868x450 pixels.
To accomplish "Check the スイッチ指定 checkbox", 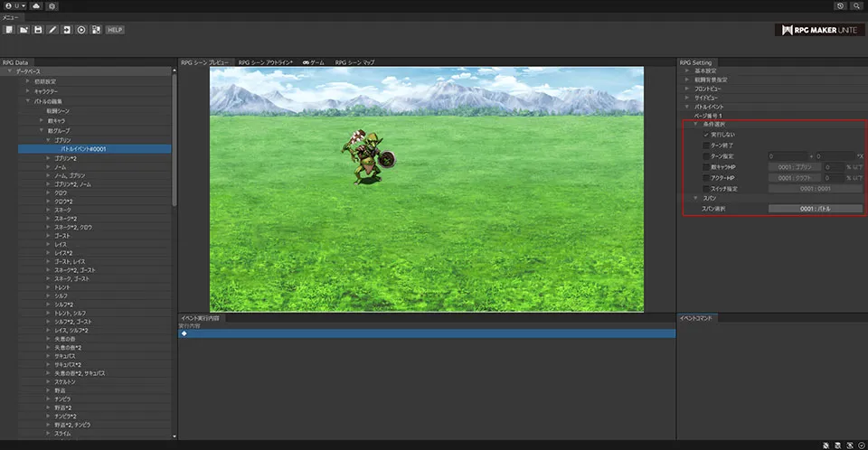I will tap(706, 188).
